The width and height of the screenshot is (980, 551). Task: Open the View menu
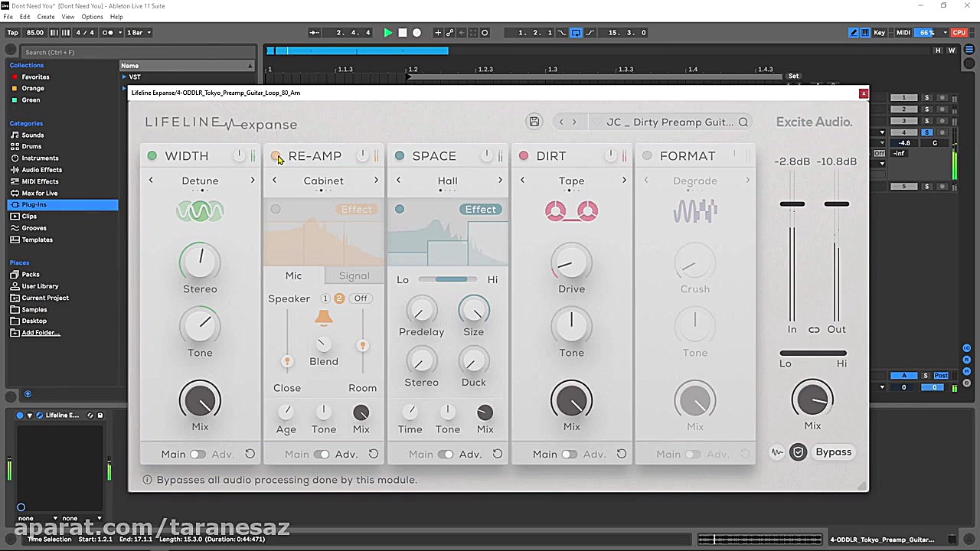68,17
